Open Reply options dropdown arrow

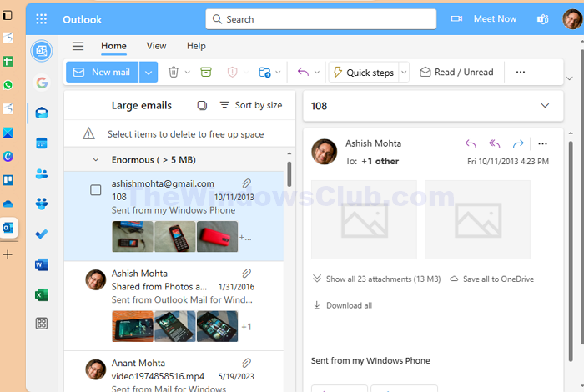[317, 72]
